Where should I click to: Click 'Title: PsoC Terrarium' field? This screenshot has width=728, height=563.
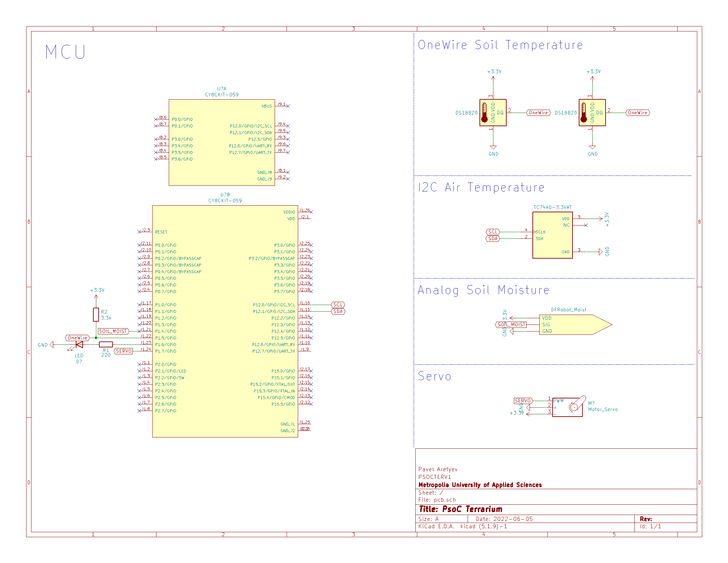(x=460, y=509)
